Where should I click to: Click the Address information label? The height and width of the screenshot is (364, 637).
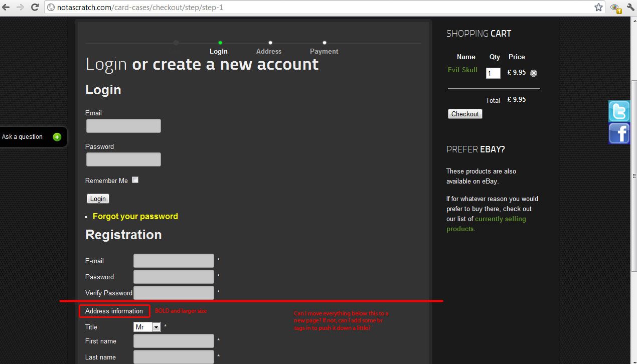coord(114,311)
